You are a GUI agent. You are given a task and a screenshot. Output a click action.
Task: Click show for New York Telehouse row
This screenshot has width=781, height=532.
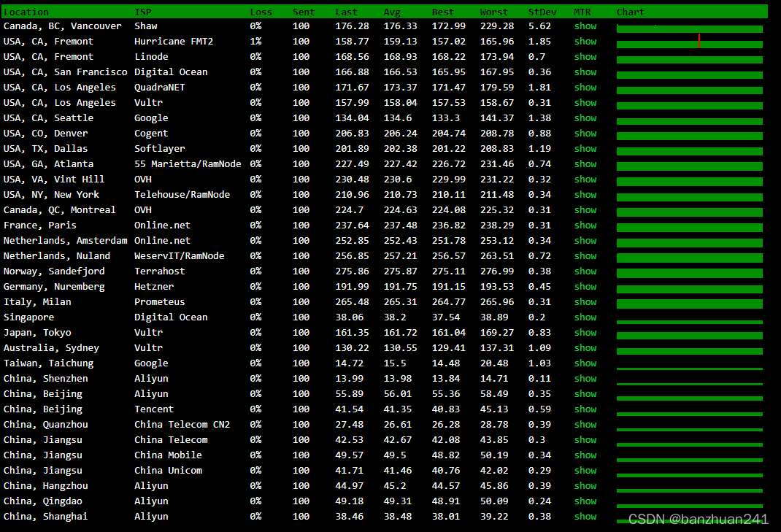(x=585, y=195)
